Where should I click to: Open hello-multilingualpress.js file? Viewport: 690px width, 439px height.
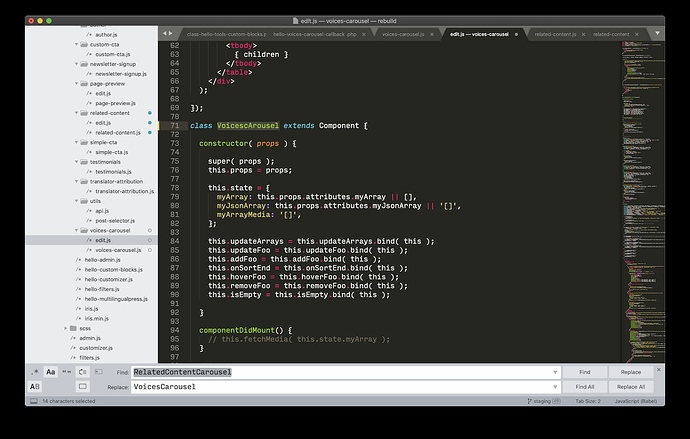point(116,299)
